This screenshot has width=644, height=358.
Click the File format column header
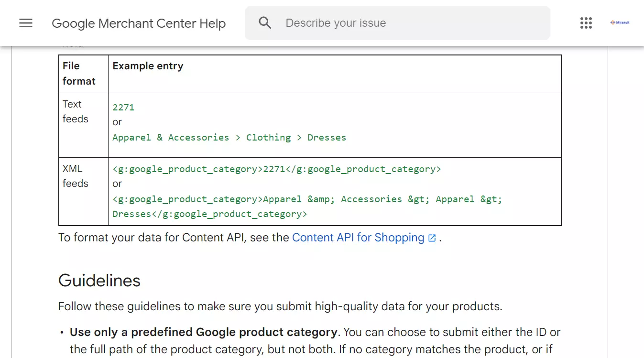click(x=79, y=74)
